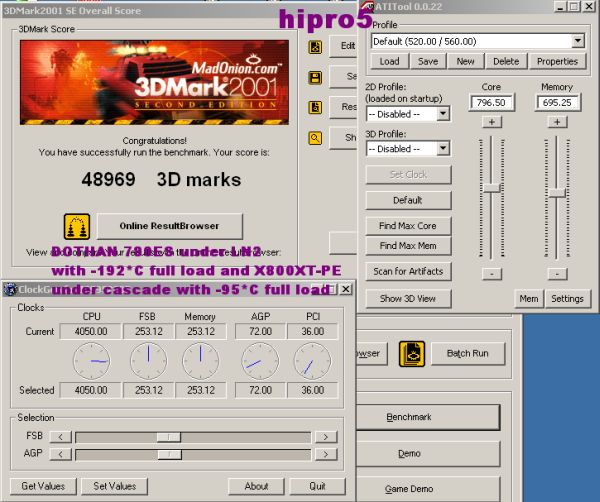Open the ATITool Profile dropdown

(x=578, y=41)
